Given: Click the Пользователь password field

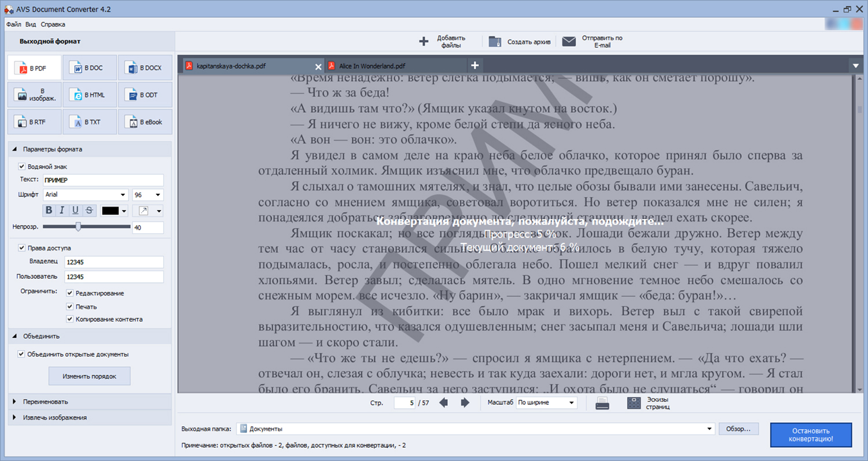Looking at the screenshot, I should (x=113, y=276).
